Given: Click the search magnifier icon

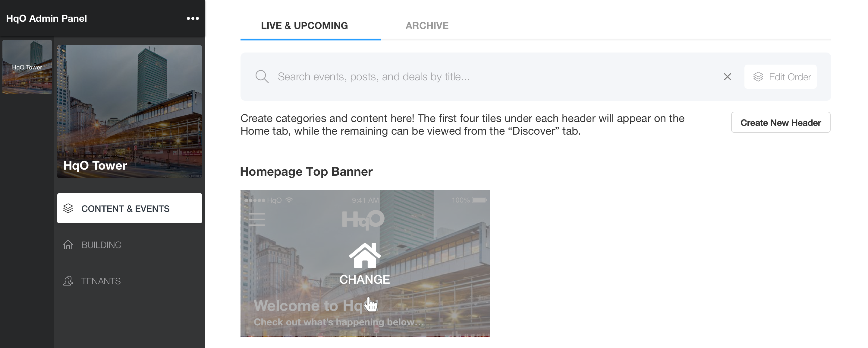Looking at the screenshot, I should [262, 77].
